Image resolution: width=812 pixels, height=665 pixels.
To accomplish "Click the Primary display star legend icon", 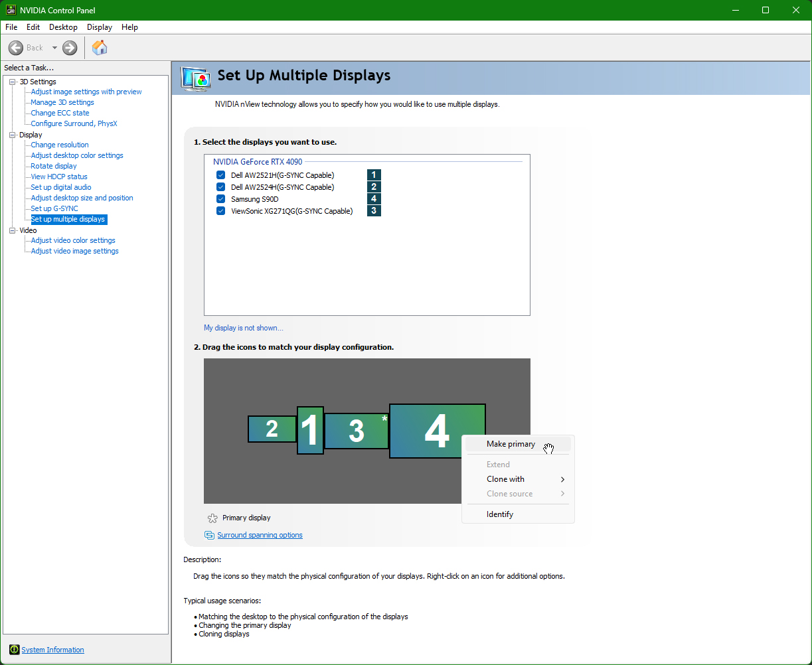I will point(212,518).
